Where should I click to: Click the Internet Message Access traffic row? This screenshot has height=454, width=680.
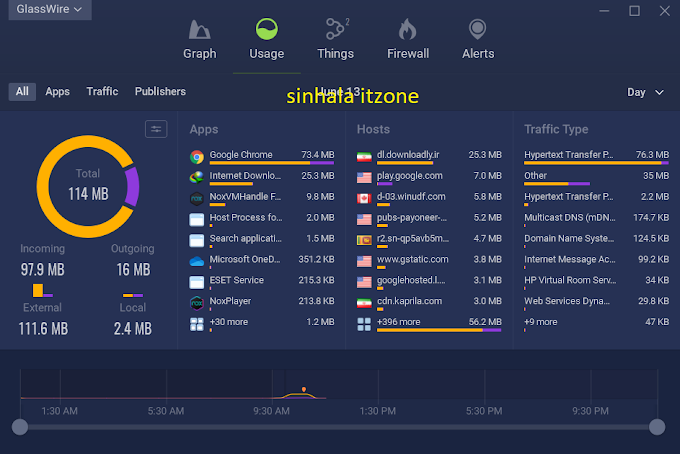tap(596, 261)
